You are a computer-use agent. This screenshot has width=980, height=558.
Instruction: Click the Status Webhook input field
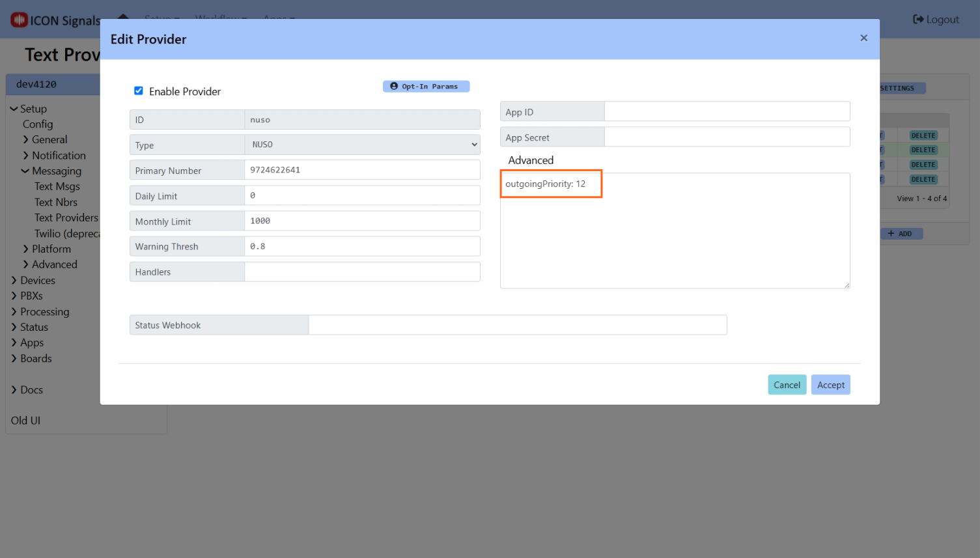(x=518, y=324)
